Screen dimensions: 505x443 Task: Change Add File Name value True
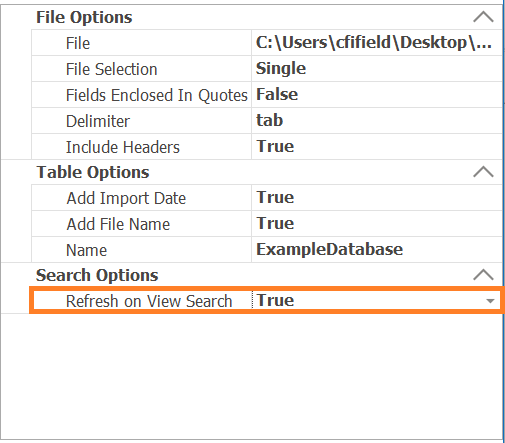coord(377,224)
